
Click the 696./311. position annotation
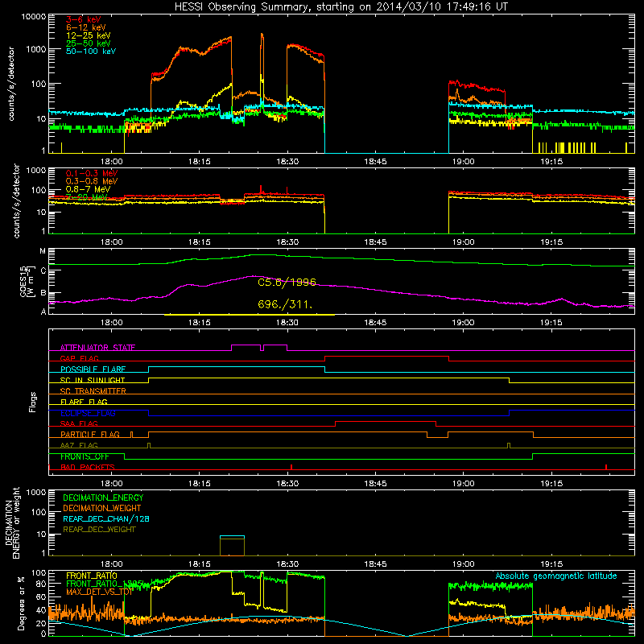click(285, 304)
